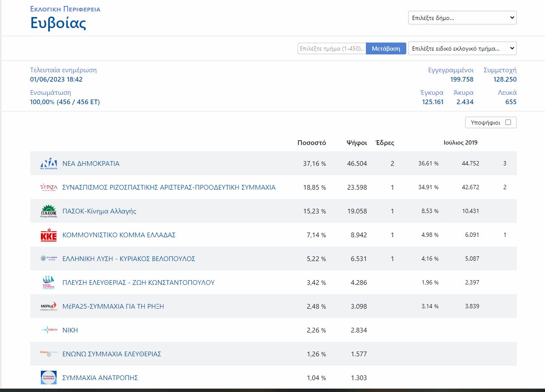Click the 100,00% (456 / 456 ΕΤ) value
The image size is (545, 392).
(x=65, y=102)
